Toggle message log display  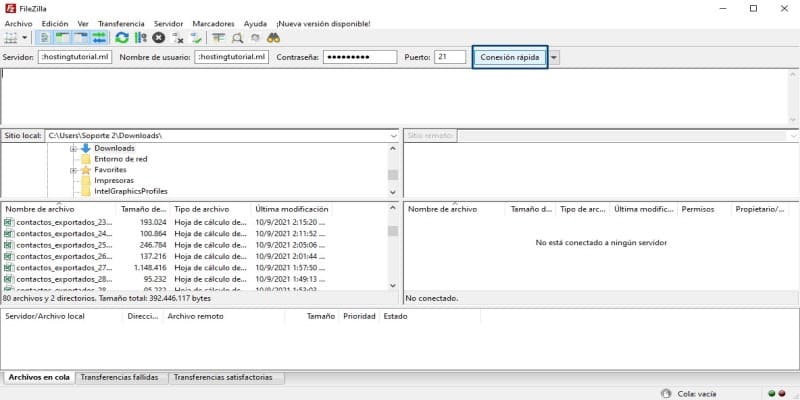tap(45, 38)
